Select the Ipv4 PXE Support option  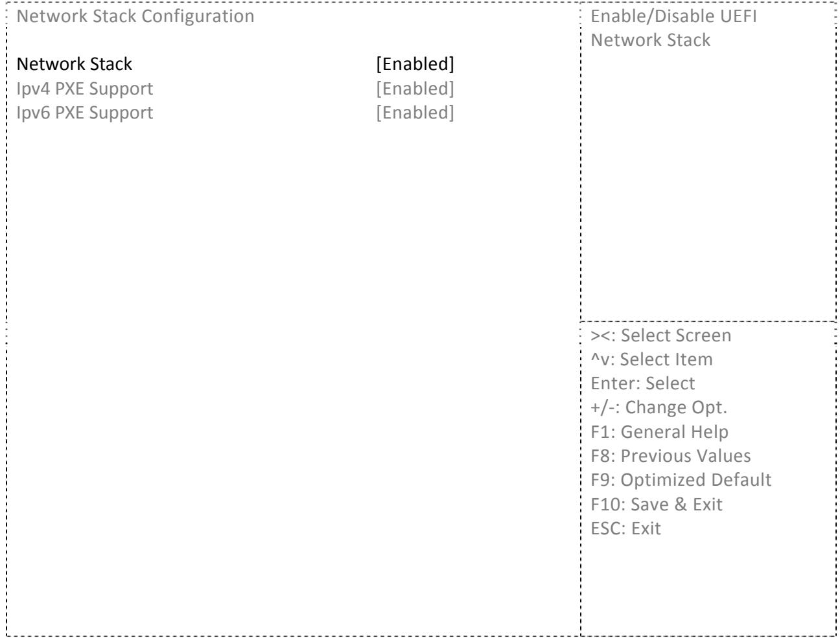(x=85, y=89)
